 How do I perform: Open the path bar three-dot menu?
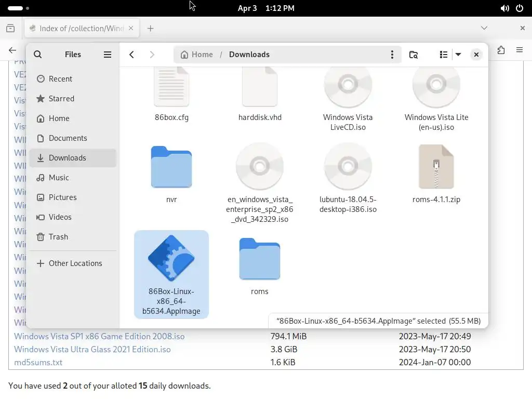coord(392,54)
